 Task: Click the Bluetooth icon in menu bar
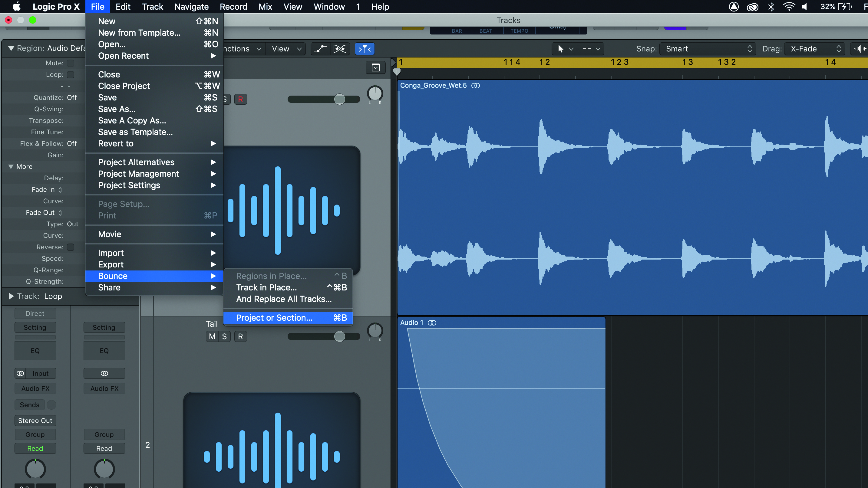click(771, 6)
